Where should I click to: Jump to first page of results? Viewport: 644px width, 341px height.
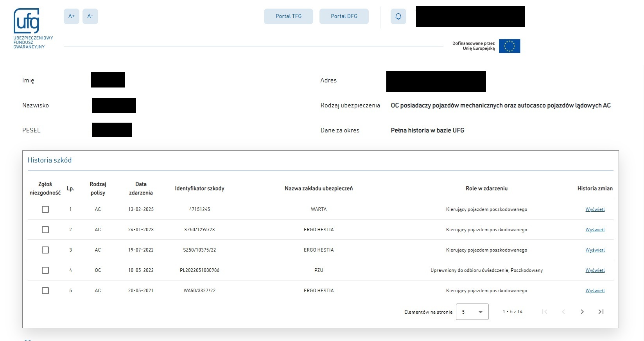pos(545,312)
